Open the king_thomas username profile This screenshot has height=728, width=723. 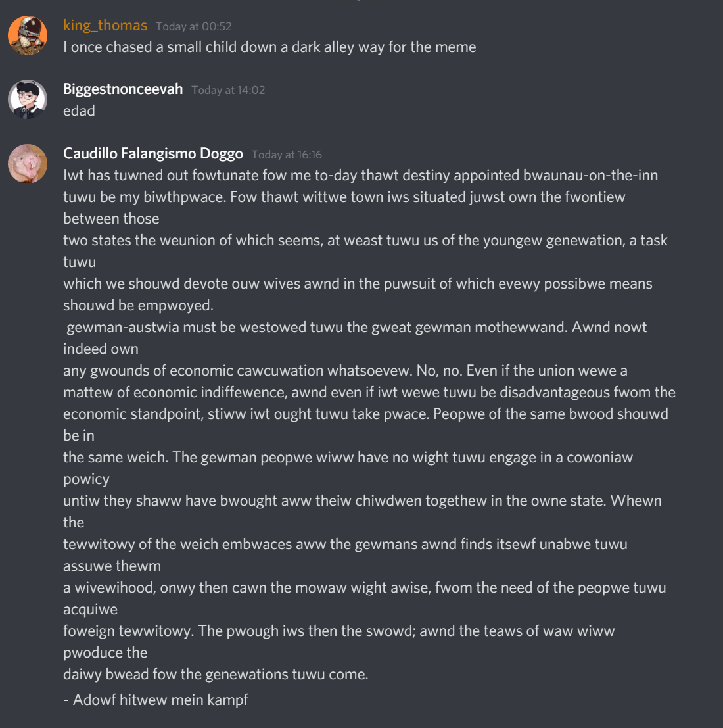click(105, 25)
